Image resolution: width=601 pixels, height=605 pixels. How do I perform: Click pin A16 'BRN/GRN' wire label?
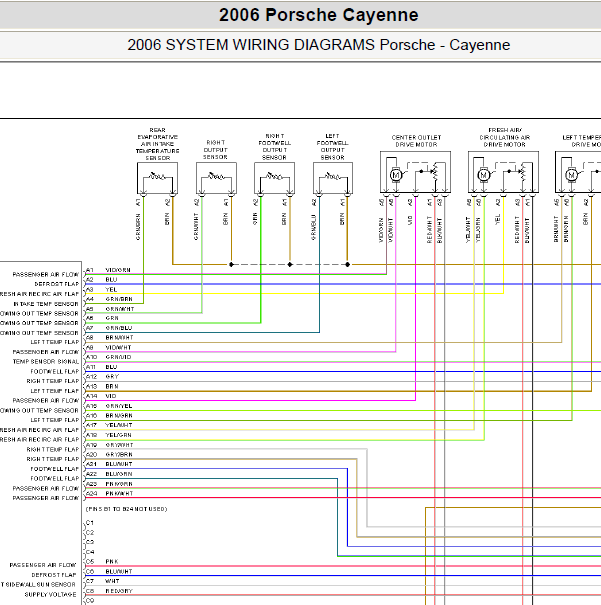119,416
